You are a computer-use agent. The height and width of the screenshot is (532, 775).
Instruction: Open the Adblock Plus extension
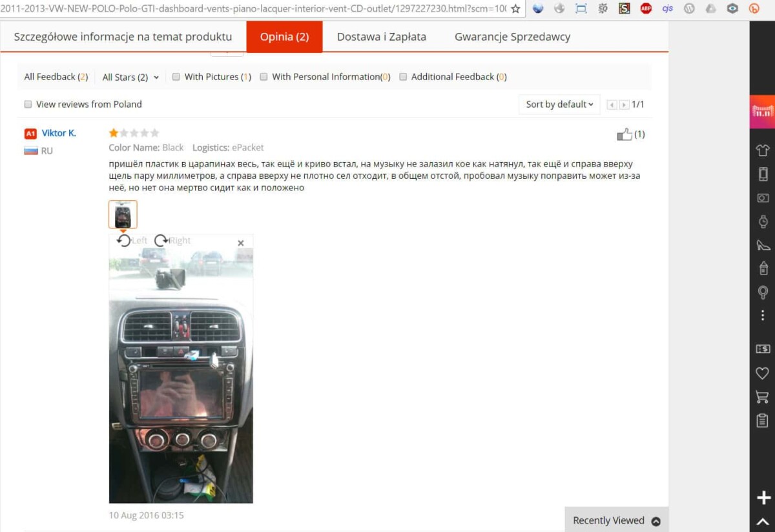tap(646, 9)
